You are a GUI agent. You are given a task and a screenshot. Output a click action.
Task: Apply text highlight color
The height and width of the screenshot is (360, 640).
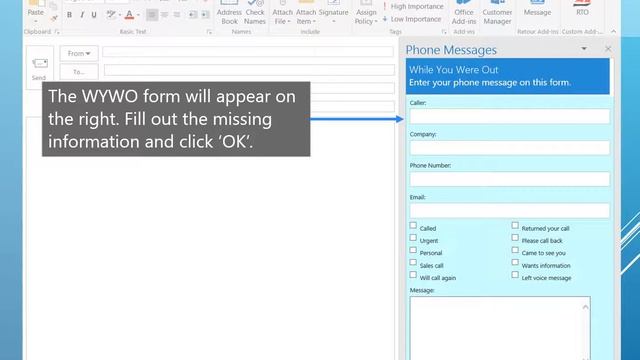click(x=110, y=15)
